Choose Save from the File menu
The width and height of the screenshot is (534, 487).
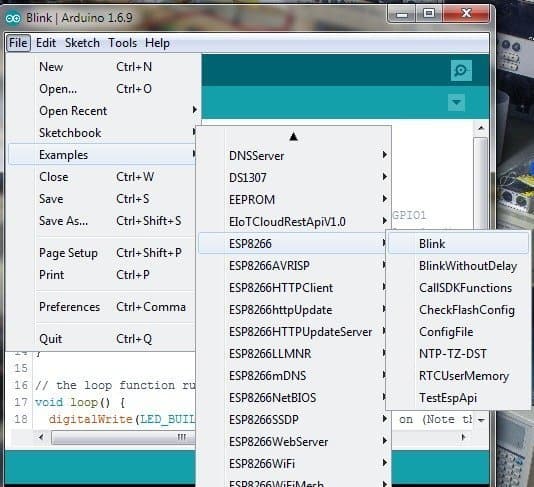click(102, 199)
